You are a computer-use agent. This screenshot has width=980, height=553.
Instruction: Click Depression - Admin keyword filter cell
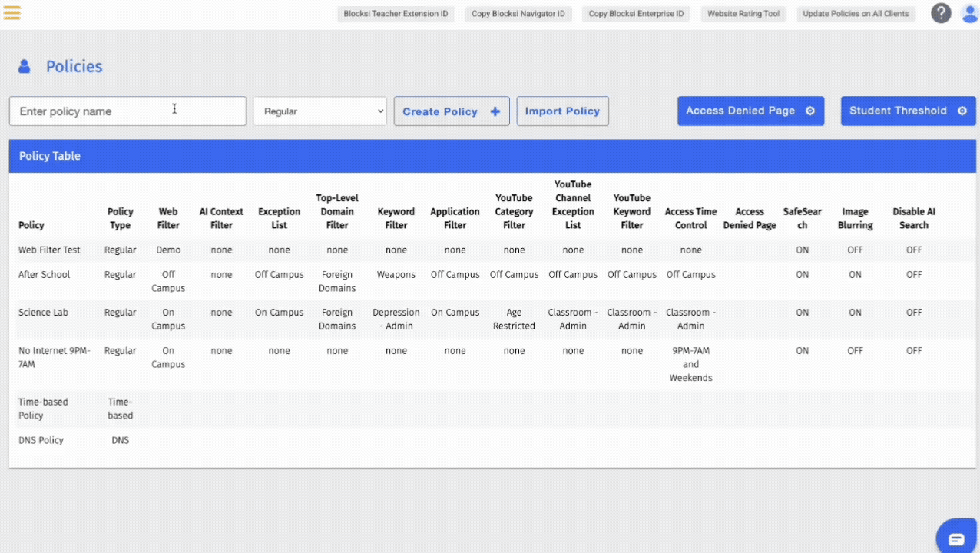point(396,319)
